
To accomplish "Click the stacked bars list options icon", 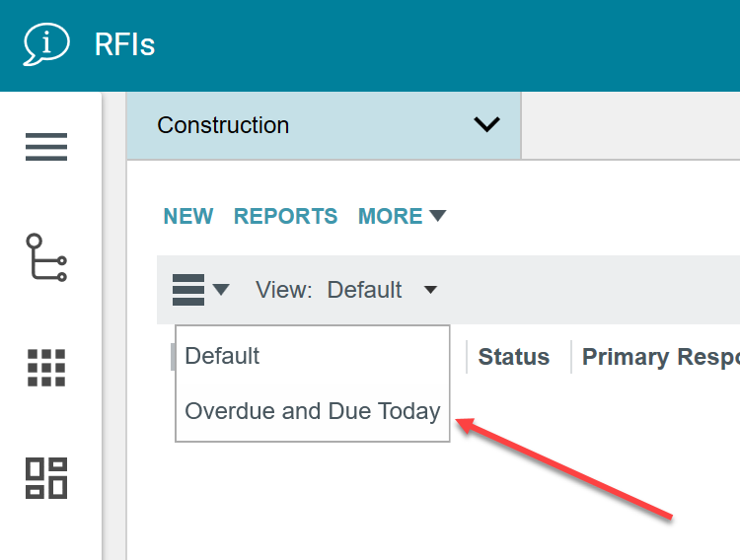I will tap(188, 290).
